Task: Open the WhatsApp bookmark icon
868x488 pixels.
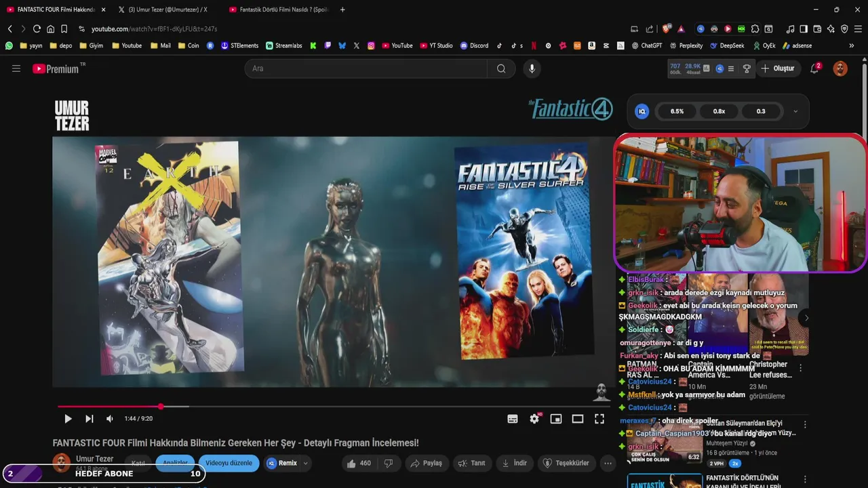Action: (x=9, y=45)
